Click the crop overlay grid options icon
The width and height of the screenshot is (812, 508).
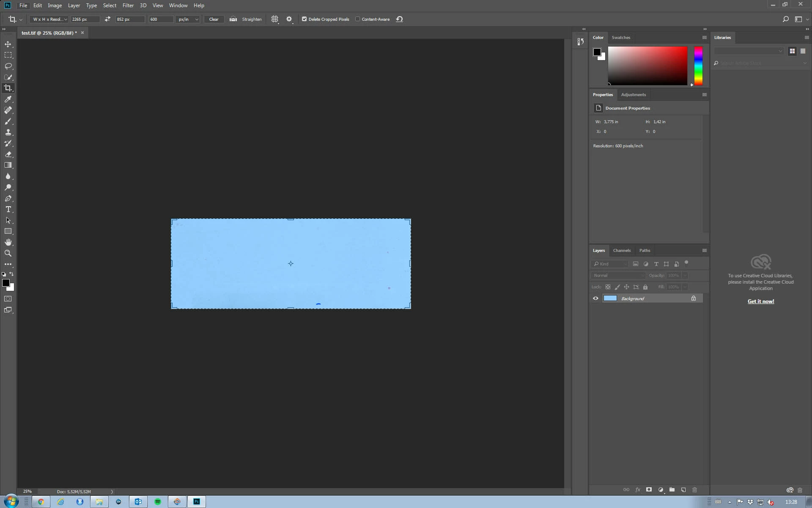[275, 19]
